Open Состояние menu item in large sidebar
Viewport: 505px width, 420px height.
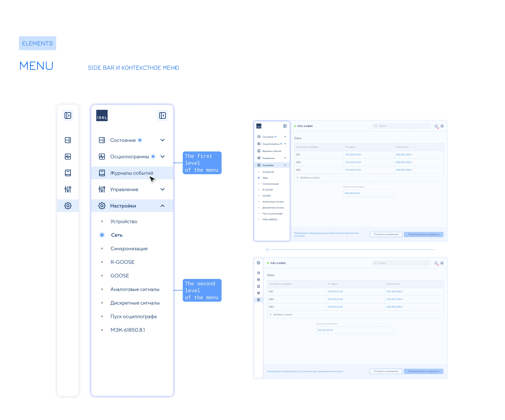pyautogui.click(x=132, y=140)
